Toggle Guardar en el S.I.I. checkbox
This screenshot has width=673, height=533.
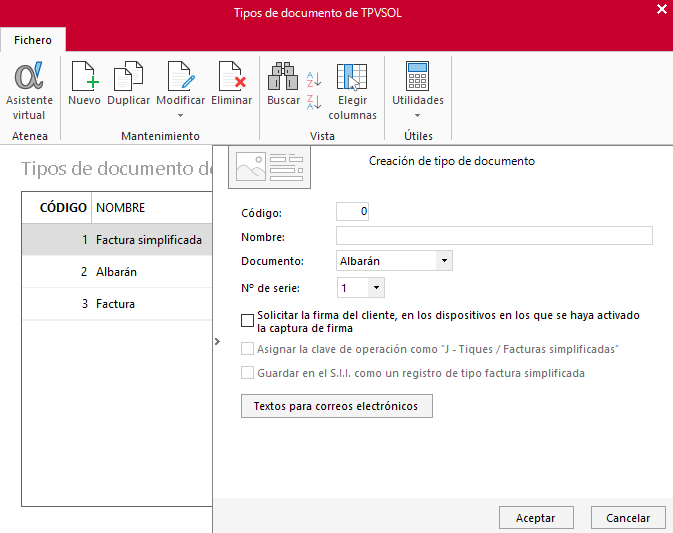click(247, 372)
